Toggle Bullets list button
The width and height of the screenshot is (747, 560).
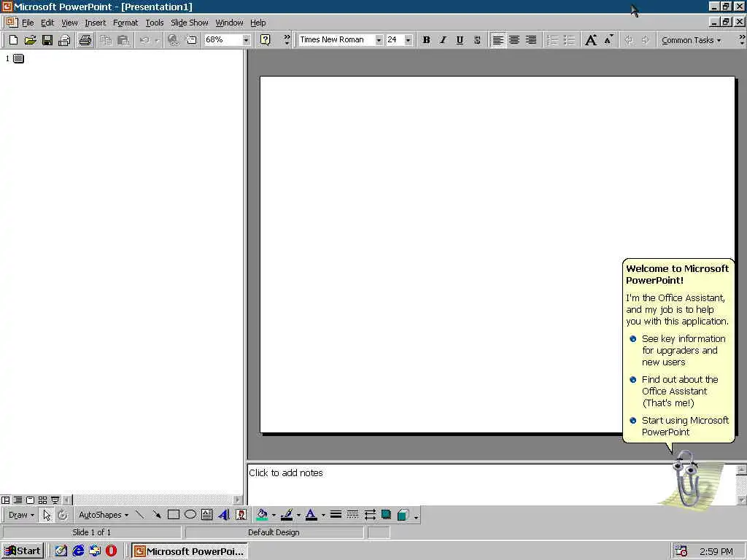pos(569,40)
